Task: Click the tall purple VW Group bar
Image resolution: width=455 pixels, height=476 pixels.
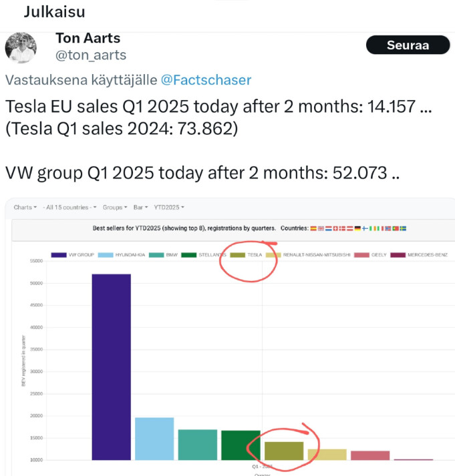Action: [x=112, y=367]
